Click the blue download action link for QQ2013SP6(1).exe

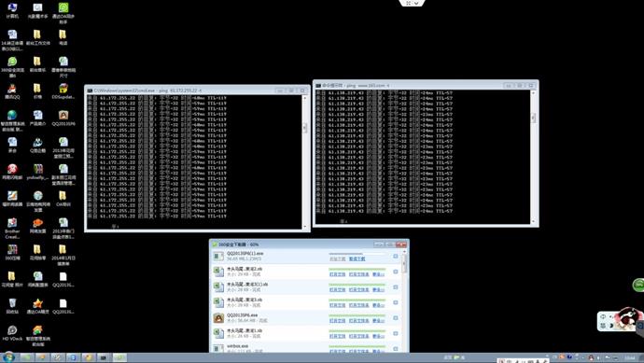click(357, 259)
